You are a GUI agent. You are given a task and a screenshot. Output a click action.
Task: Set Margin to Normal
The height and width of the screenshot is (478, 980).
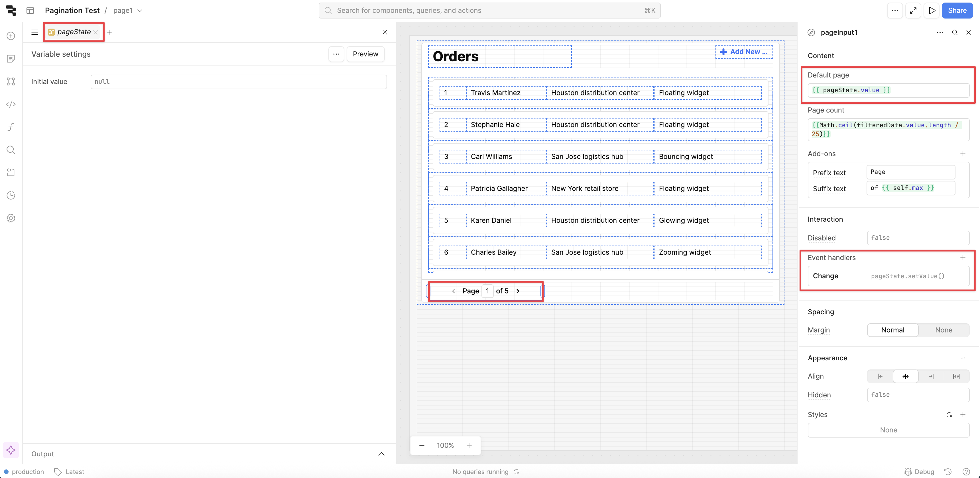pyautogui.click(x=892, y=330)
